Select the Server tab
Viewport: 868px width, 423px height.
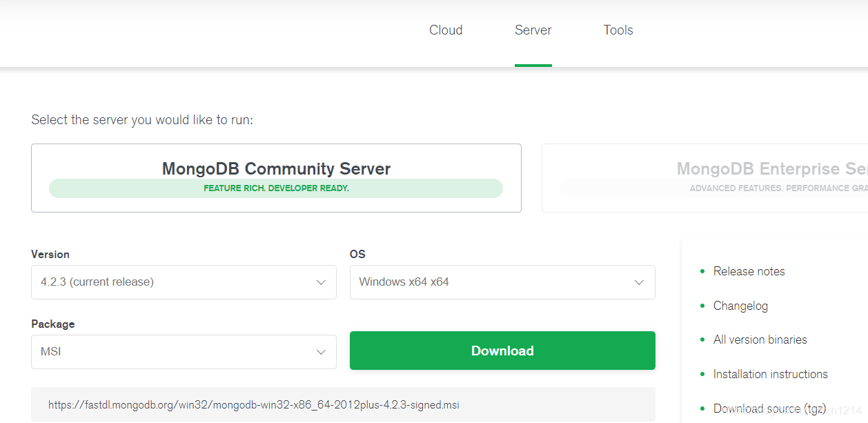coord(533,30)
